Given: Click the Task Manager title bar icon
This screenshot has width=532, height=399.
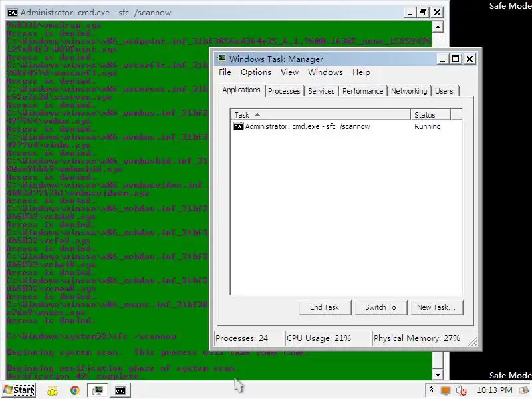Looking at the screenshot, I should click(x=222, y=59).
